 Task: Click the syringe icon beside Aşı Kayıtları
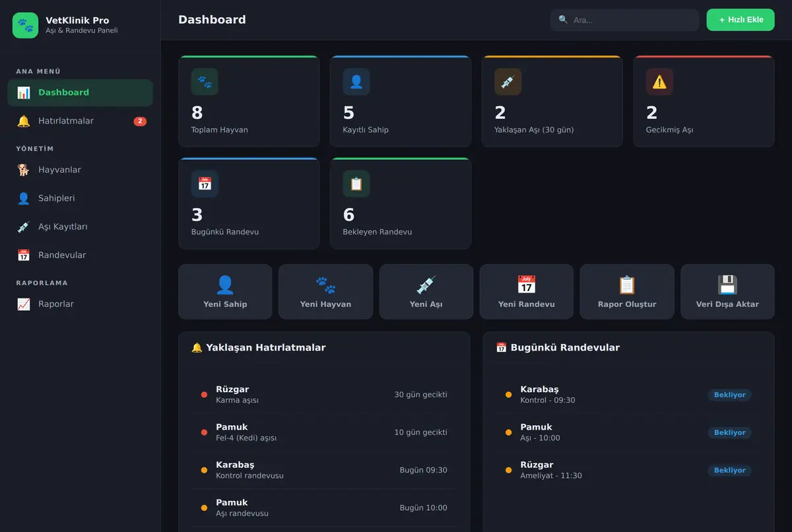[24, 226]
